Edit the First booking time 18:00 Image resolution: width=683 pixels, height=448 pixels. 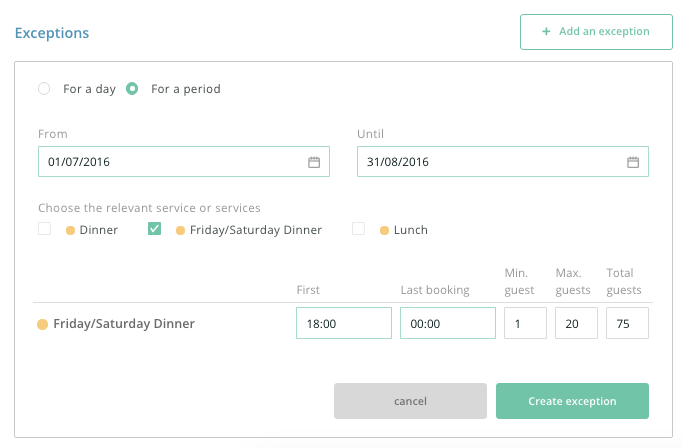point(344,323)
